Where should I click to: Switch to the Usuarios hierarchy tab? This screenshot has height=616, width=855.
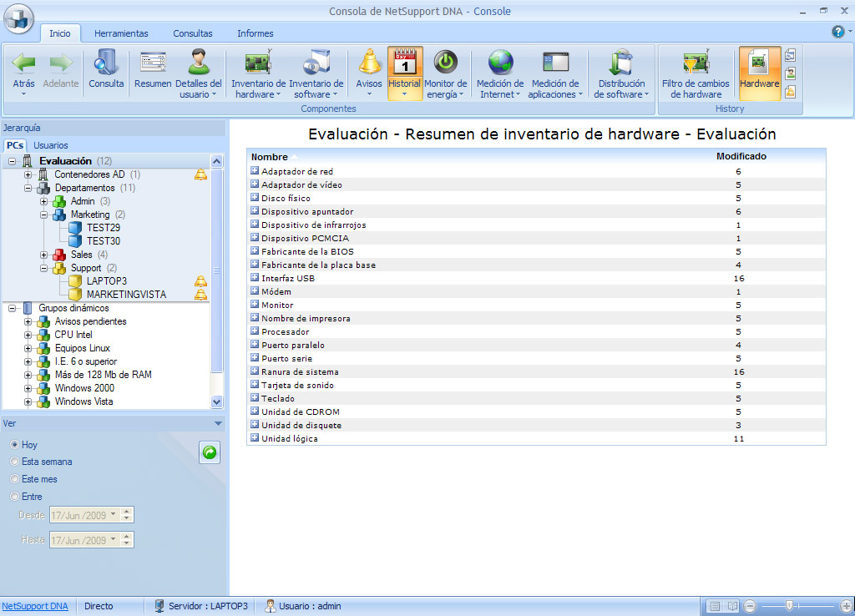(51, 145)
